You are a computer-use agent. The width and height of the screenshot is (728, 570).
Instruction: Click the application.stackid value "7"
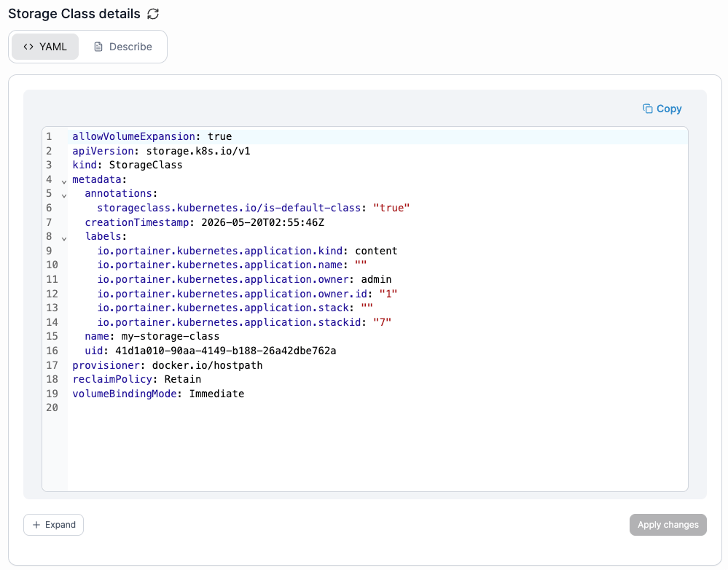[382, 322]
